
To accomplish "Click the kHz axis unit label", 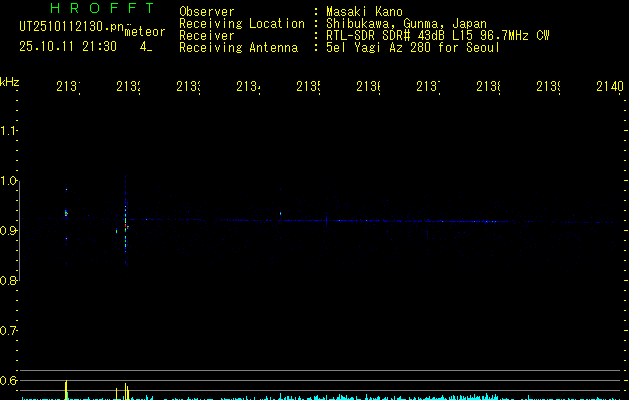I will [x=10, y=82].
